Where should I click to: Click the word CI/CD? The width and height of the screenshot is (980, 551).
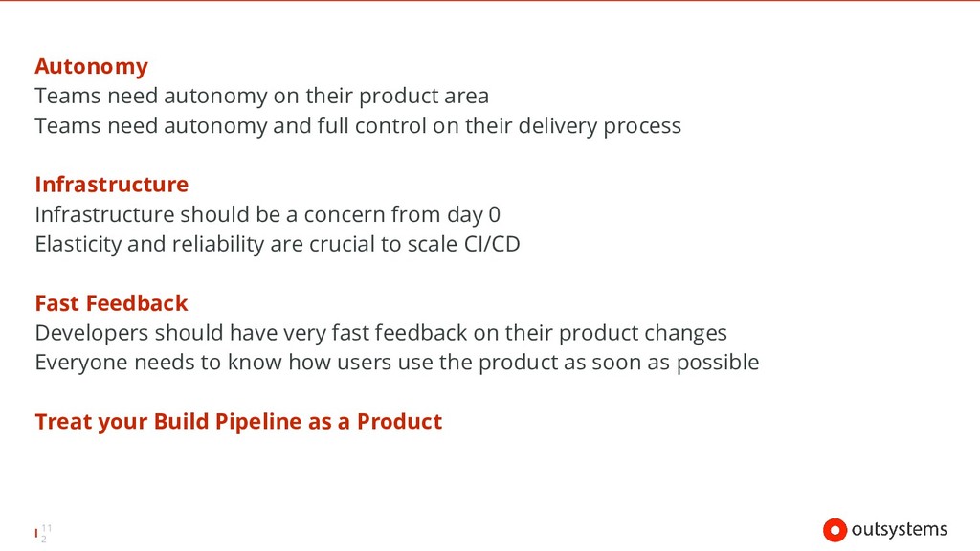tap(492, 244)
